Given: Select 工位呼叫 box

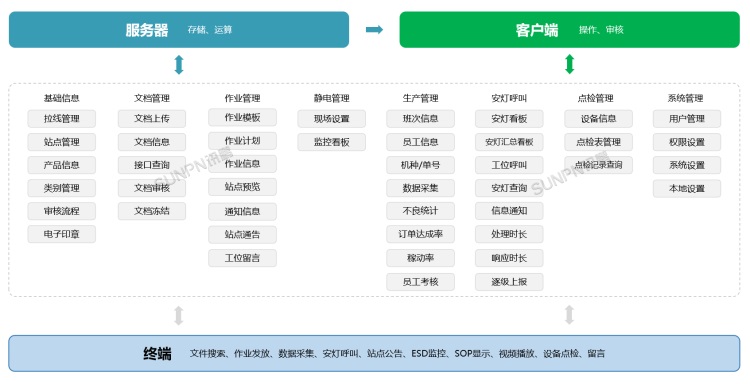Looking at the screenshot, I should [x=509, y=165].
